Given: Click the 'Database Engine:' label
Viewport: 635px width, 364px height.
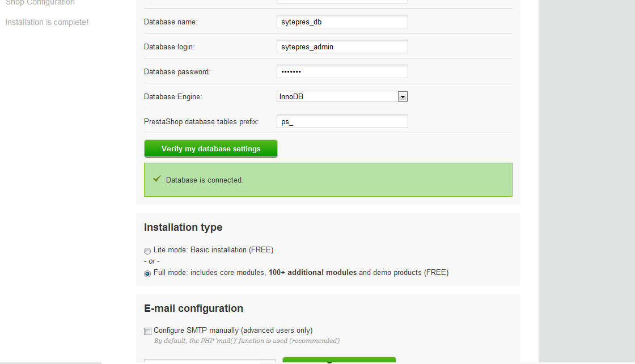Looking at the screenshot, I should [173, 97].
